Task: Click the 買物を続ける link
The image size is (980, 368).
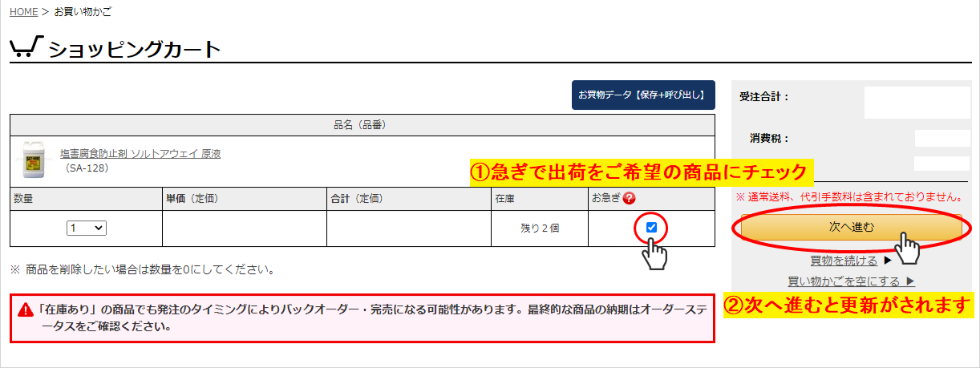Action: coord(844,261)
